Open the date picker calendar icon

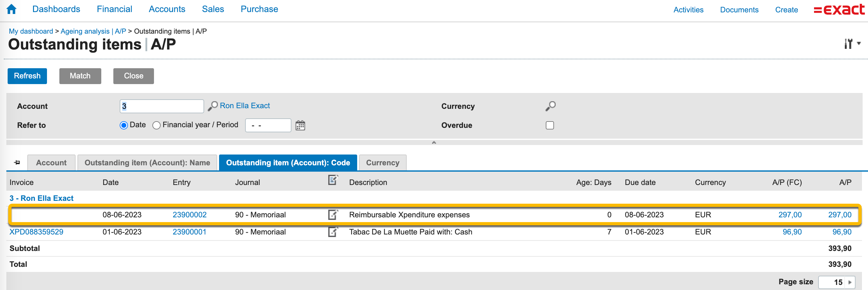click(300, 126)
